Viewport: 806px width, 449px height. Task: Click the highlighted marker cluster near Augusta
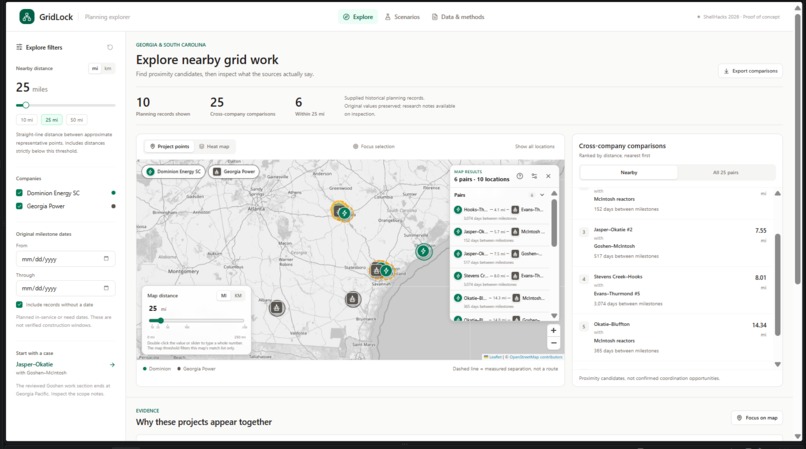[x=341, y=211]
